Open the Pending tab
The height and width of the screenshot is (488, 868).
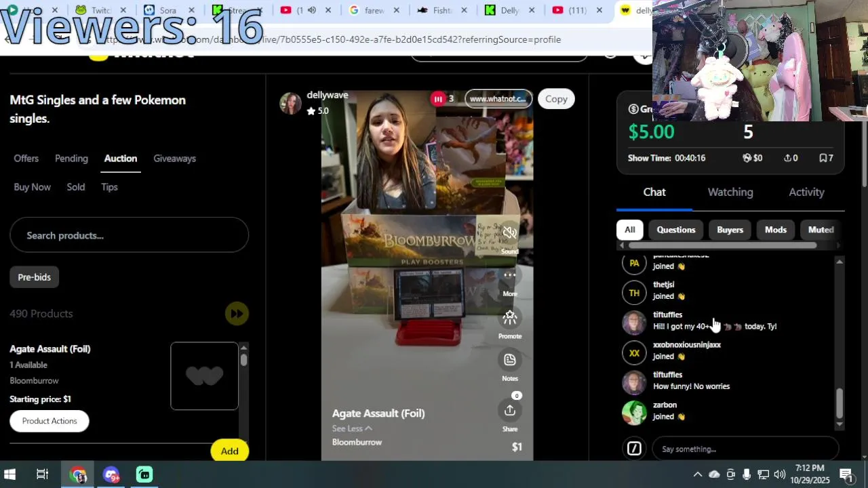click(71, 159)
